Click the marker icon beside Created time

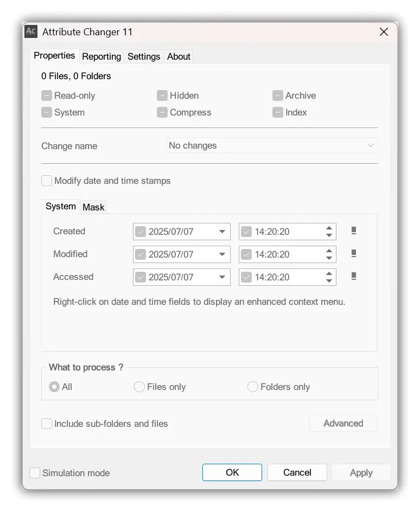(x=353, y=231)
